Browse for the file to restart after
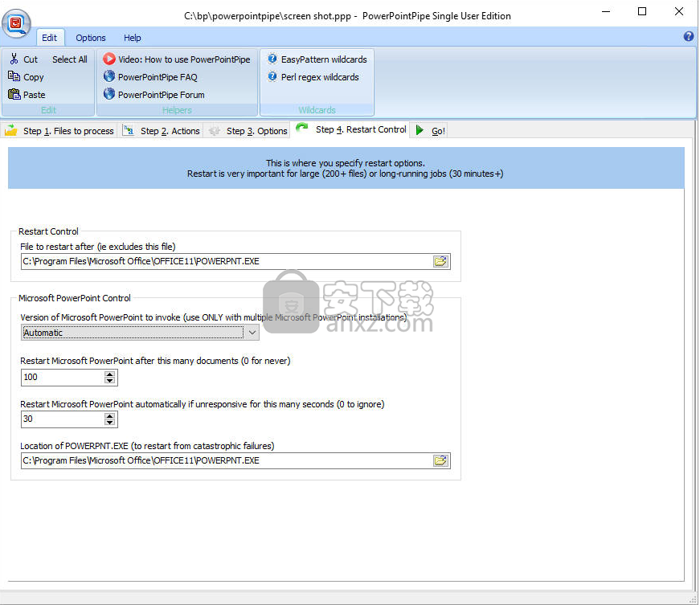The width and height of the screenshot is (700, 605). [x=440, y=261]
